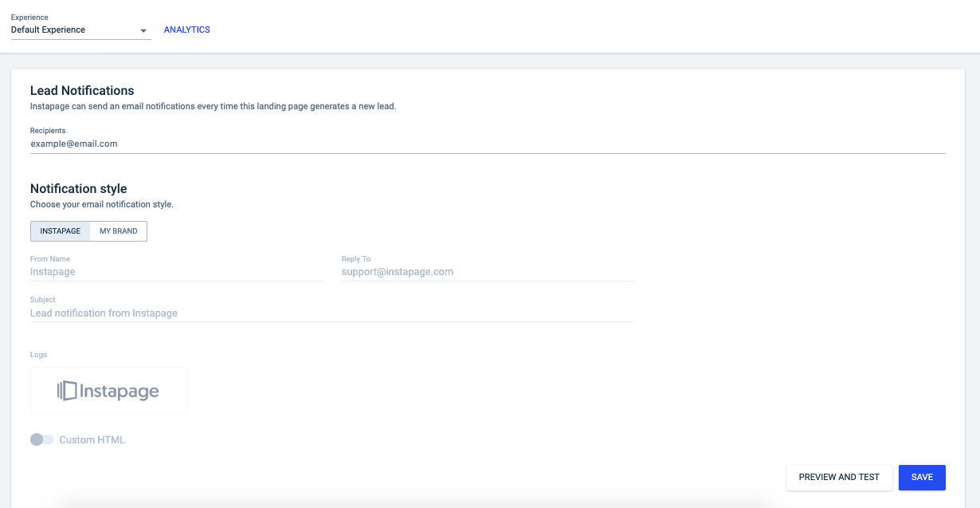The width and height of the screenshot is (980, 508).
Task: Click the PREVIEW AND TEST button
Action: pos(839,477)
